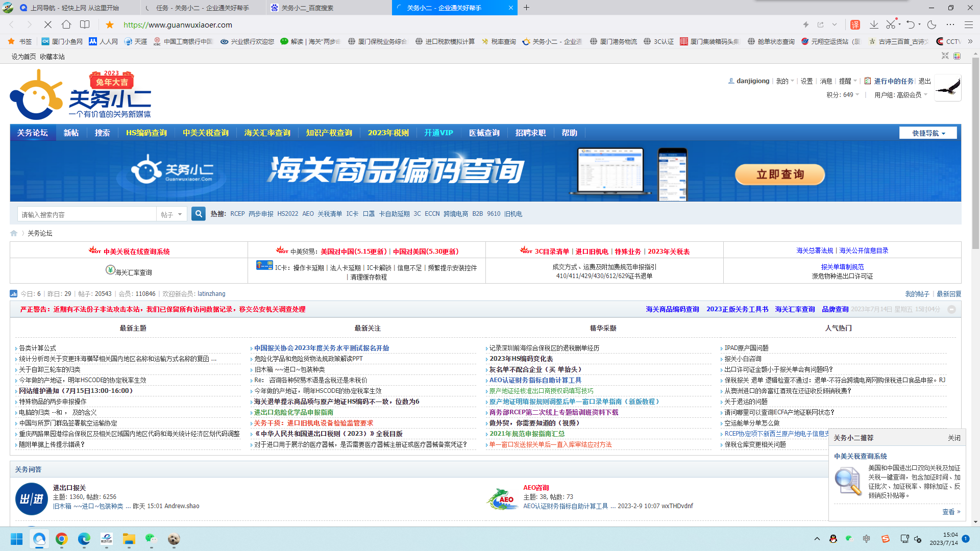Click the QQ penguin tray icon
980x551 pixels.
(x=834, y=539)
